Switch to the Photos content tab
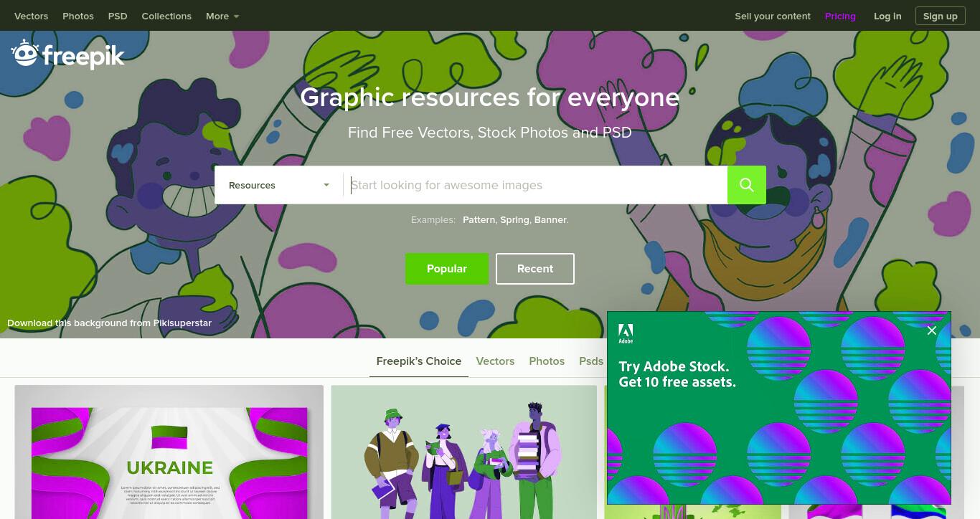 click(547, 361)
